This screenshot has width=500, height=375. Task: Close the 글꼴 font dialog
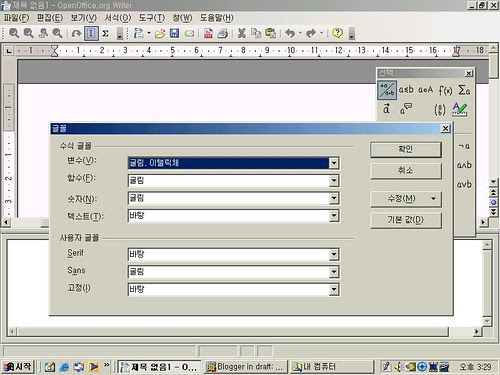(x=445, y=128)
